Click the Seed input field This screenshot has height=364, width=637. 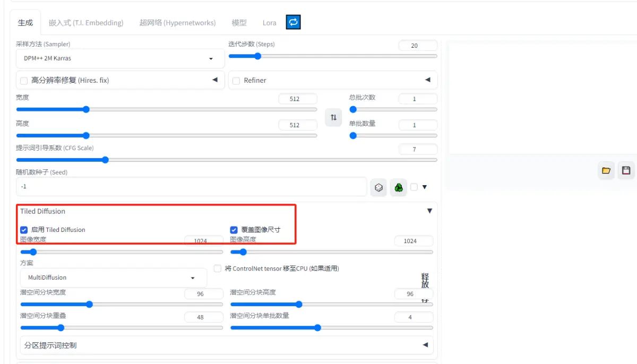191,187
